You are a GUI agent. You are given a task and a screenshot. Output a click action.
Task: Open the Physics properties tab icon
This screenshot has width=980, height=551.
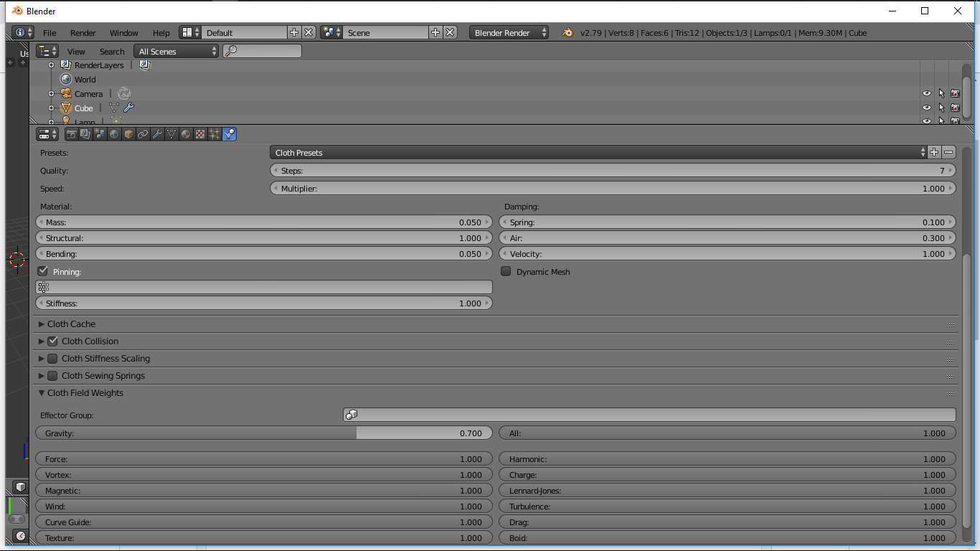click(x=229, y=134)
